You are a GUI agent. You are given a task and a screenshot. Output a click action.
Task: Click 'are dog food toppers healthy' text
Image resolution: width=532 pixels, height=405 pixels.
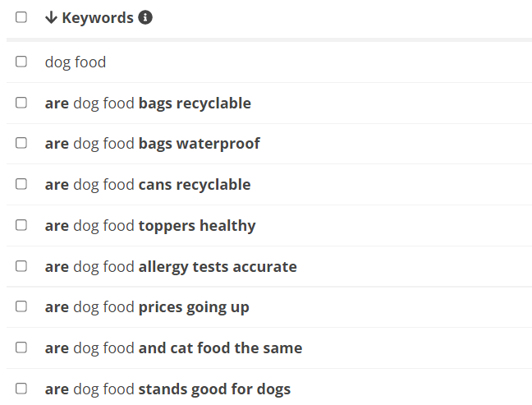150,226
